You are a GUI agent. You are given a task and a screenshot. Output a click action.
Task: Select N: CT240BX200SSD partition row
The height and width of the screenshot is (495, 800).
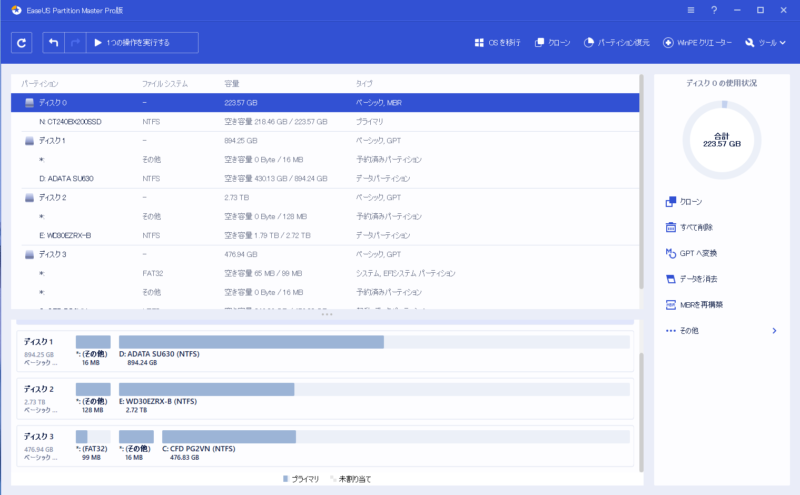pos(325,121)
